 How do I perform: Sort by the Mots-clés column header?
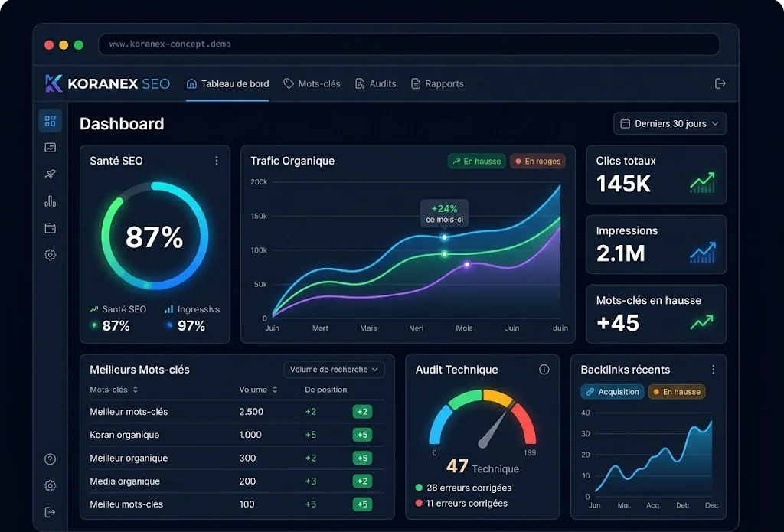113,390
